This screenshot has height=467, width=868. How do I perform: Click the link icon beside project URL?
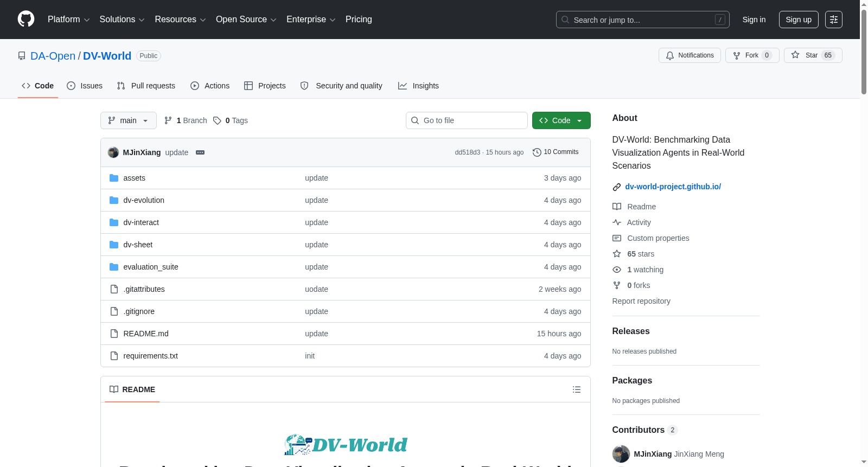pyautogui.click(x=617, y=187)
